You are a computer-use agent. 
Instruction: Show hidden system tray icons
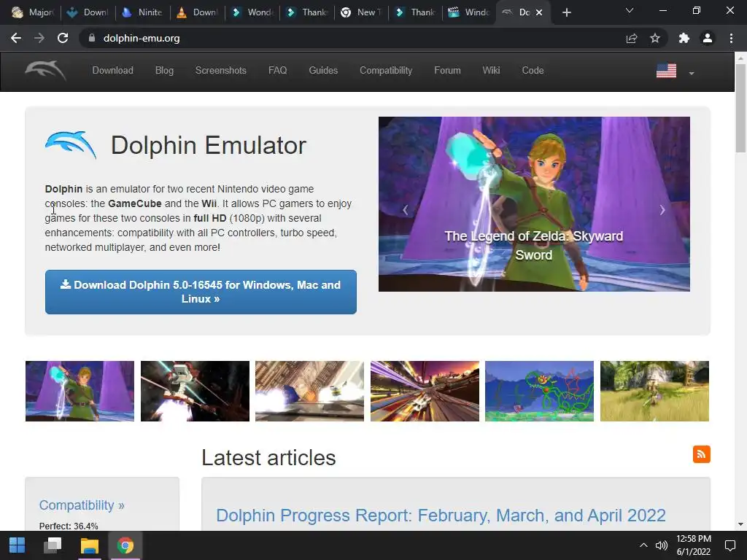(x=643, y=545)
